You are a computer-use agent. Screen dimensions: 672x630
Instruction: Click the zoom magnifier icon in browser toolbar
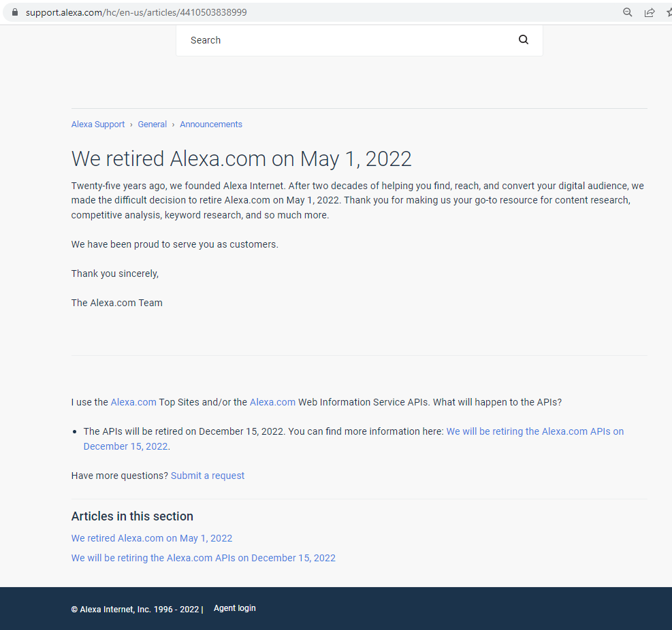coord(628,12)
